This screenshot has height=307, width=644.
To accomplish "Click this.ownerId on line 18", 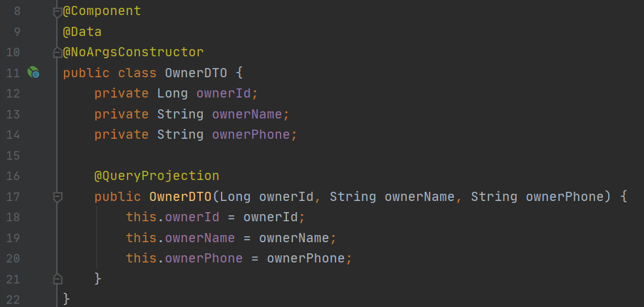I will (173, 217).
